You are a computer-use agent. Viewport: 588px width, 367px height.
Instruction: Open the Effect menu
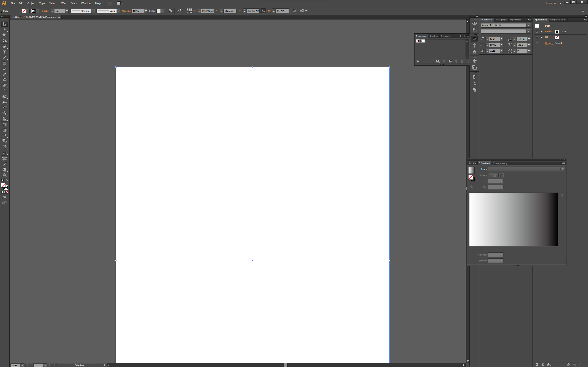click(64, 3)
